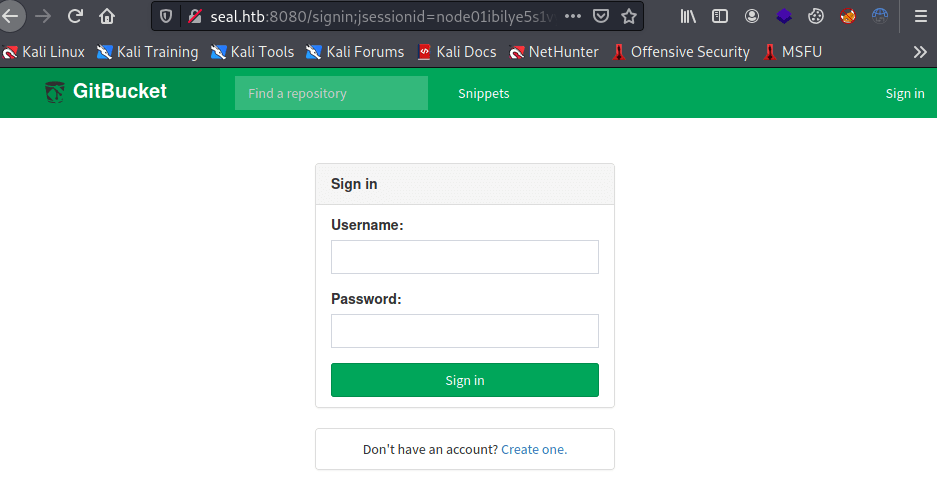Click the green Sign in button
This screenshot has height=483, width=937.
tap(464, 380)
